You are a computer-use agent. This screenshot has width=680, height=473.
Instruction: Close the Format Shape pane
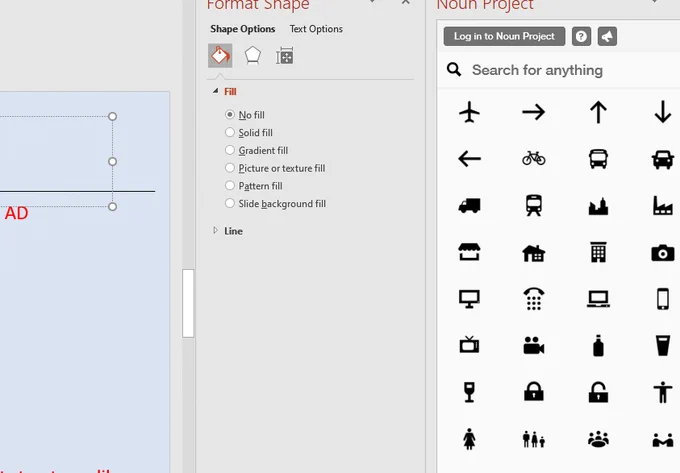pyautogui.click(x=405, y=2)
